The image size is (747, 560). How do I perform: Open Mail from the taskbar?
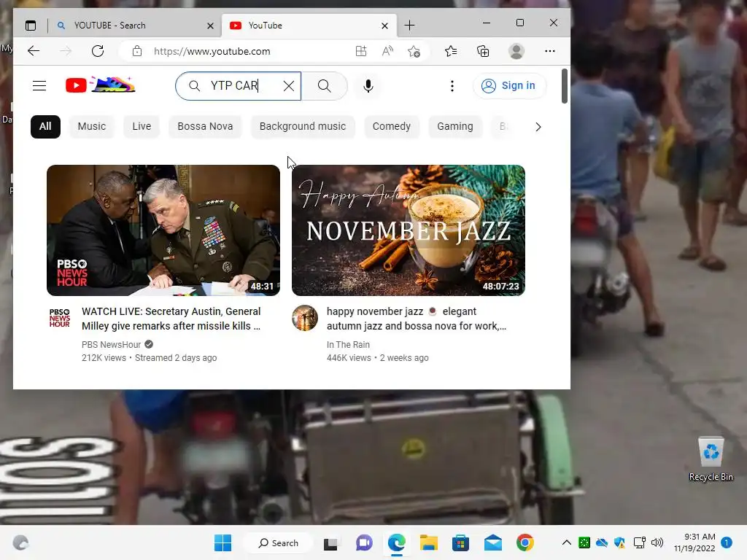coord(492,542)
